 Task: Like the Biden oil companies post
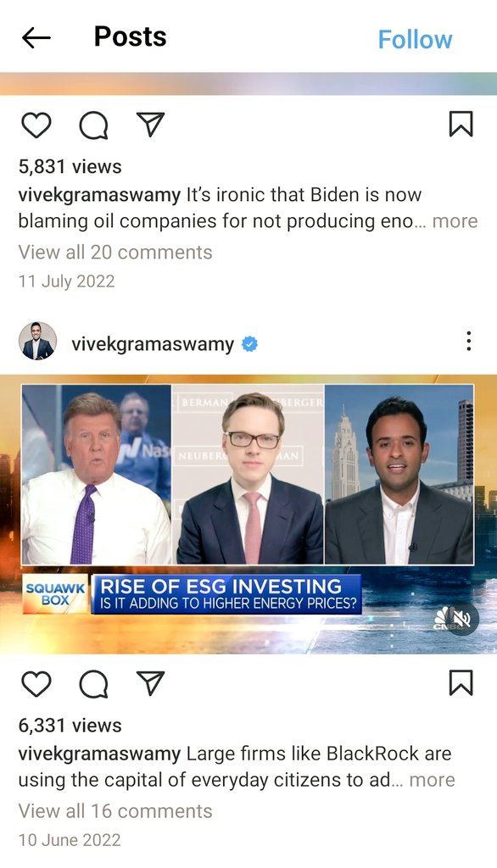pos(36,125)
